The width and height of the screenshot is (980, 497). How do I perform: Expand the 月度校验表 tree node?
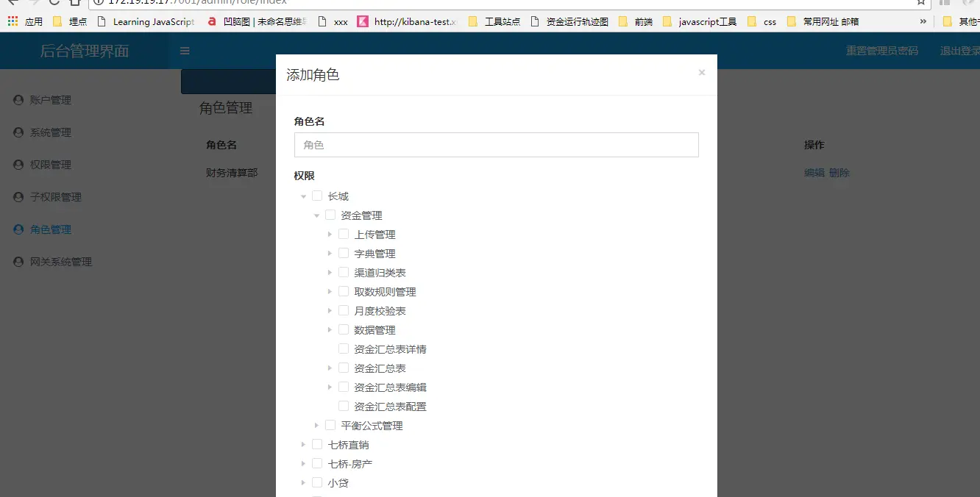pyautogui.click(x=330, y=311)
